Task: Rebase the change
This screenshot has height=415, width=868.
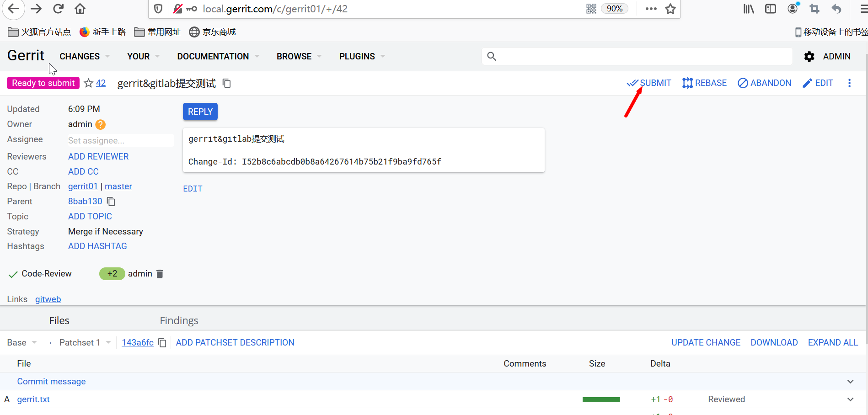Action: pyautogui.click(x=704, y=83)
